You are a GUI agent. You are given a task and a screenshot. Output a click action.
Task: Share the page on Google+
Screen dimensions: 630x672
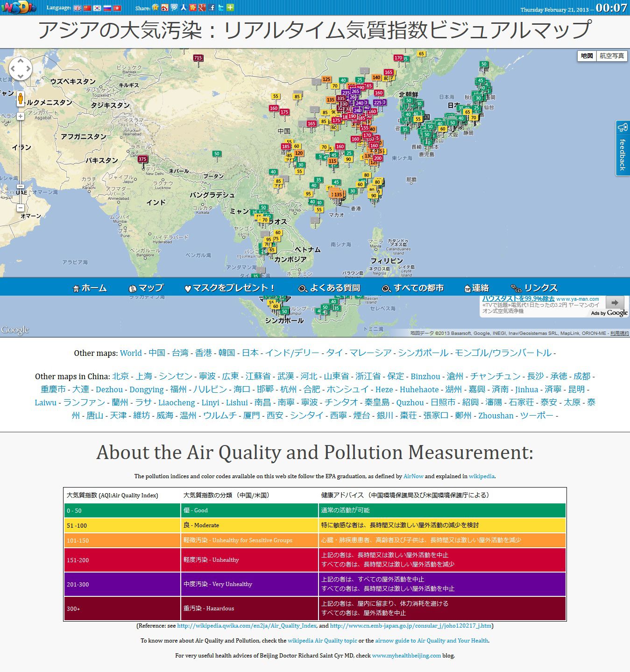point(202,7)
